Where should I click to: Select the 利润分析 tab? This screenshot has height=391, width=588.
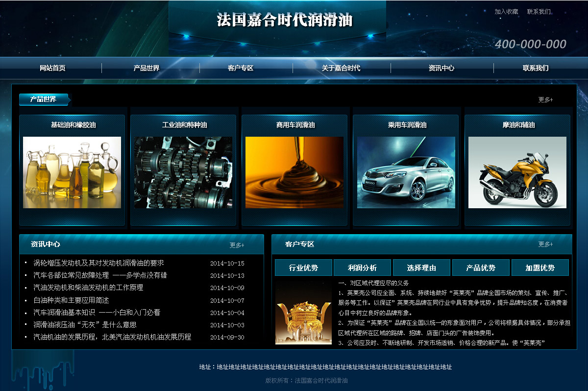tap(362, 268)
